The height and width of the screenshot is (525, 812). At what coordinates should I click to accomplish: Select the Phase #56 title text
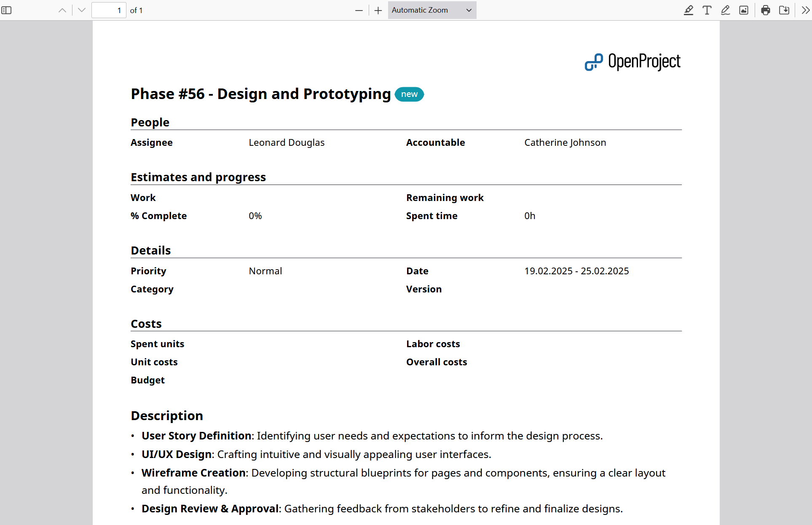pos(260,94)
